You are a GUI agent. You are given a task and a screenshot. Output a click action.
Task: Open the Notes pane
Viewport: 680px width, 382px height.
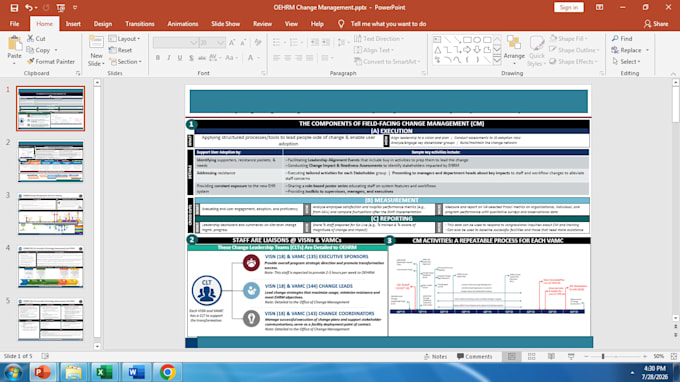[x=435, y=356]
